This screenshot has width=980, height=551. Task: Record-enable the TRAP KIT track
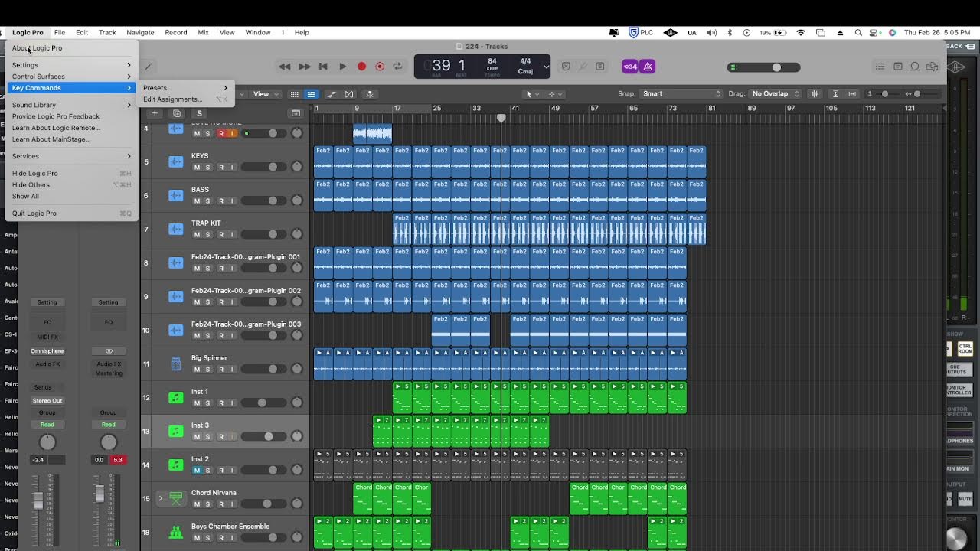tap(221, 234)
